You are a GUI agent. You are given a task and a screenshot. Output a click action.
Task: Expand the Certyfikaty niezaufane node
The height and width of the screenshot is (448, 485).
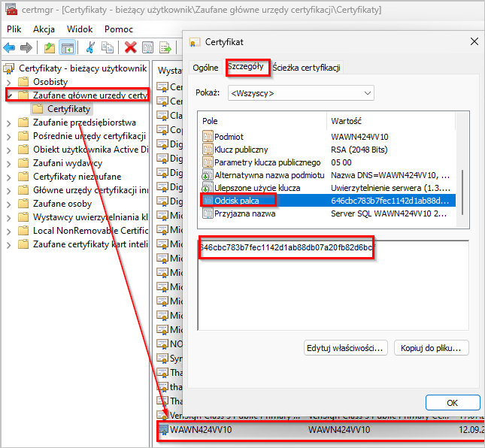point(9,177)
